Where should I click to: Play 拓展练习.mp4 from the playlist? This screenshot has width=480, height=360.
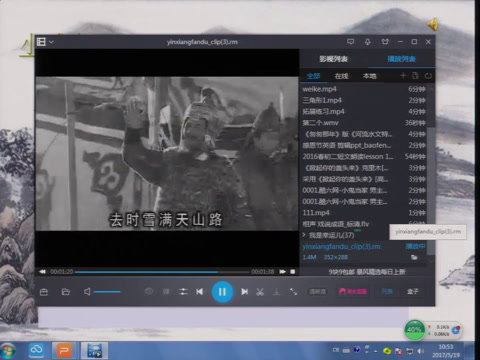click(x=363, y=112)
